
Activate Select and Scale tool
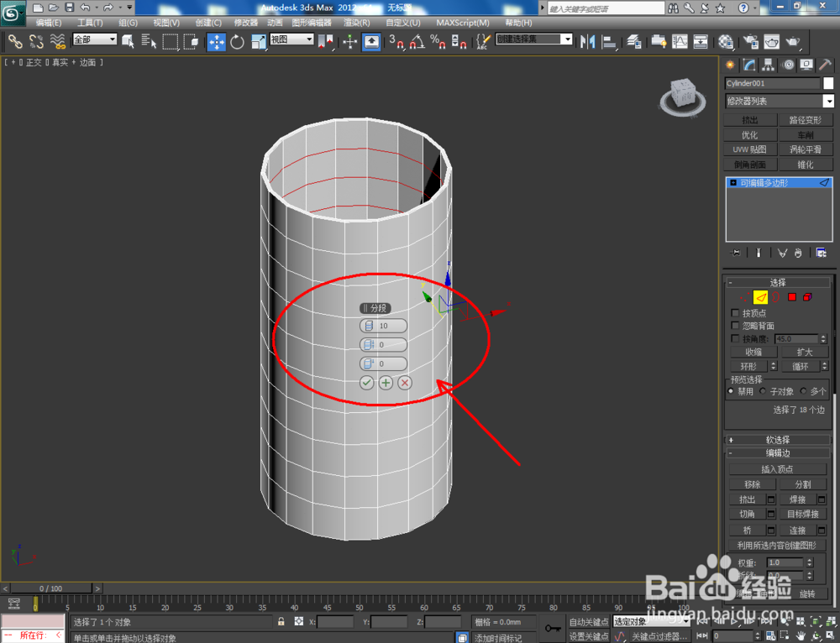click(258, 41)
